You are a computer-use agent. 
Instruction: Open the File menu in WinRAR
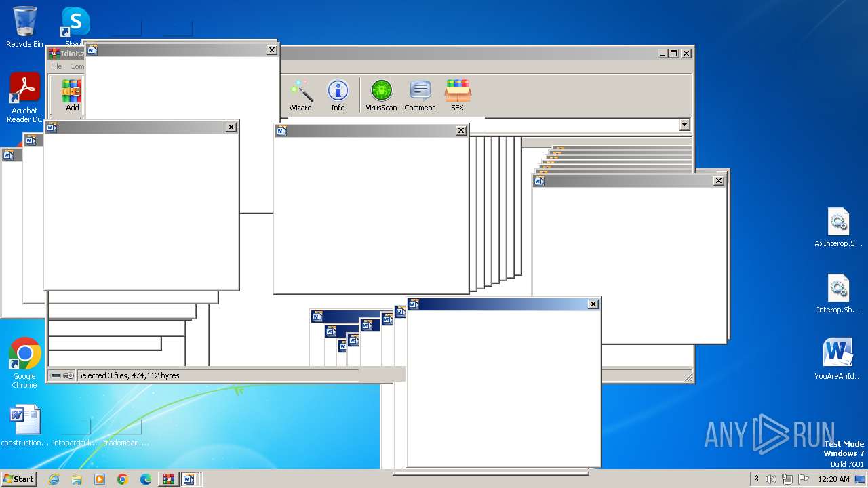(x=56, y=66)
